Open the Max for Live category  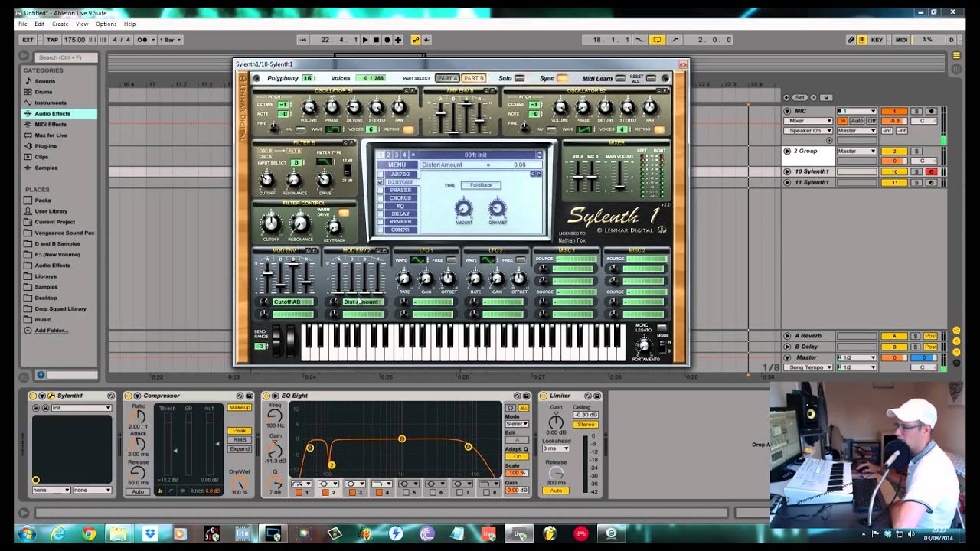(51, 135)
